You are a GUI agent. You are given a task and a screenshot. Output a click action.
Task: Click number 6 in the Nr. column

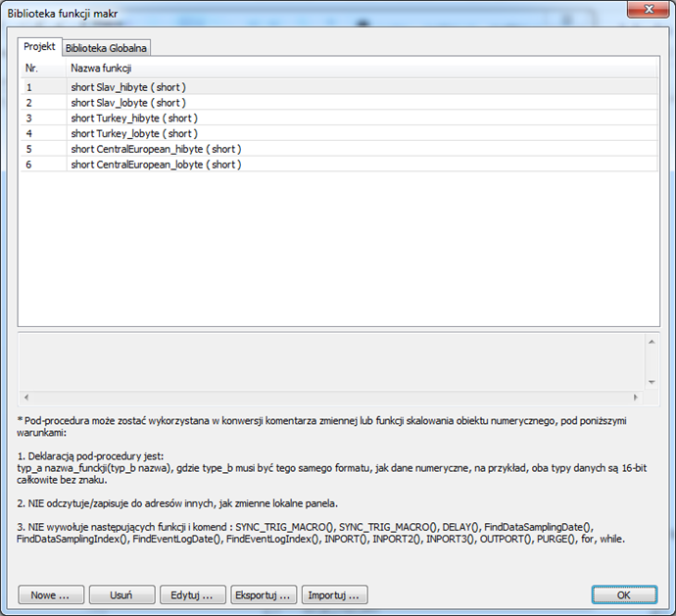pyautogui.click(x=28, y=166)
